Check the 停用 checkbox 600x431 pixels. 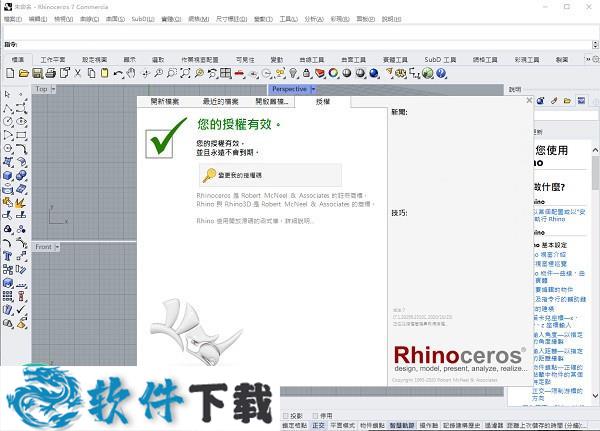(315, 416)
